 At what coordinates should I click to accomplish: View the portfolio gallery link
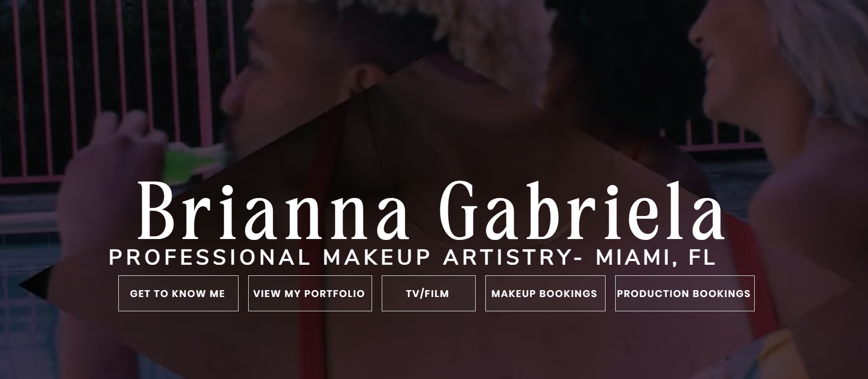coord(310,293)
